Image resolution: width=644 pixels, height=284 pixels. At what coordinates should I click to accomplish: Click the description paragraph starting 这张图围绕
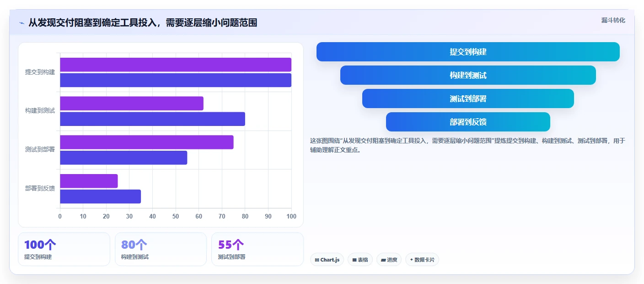tap(467, 145)
